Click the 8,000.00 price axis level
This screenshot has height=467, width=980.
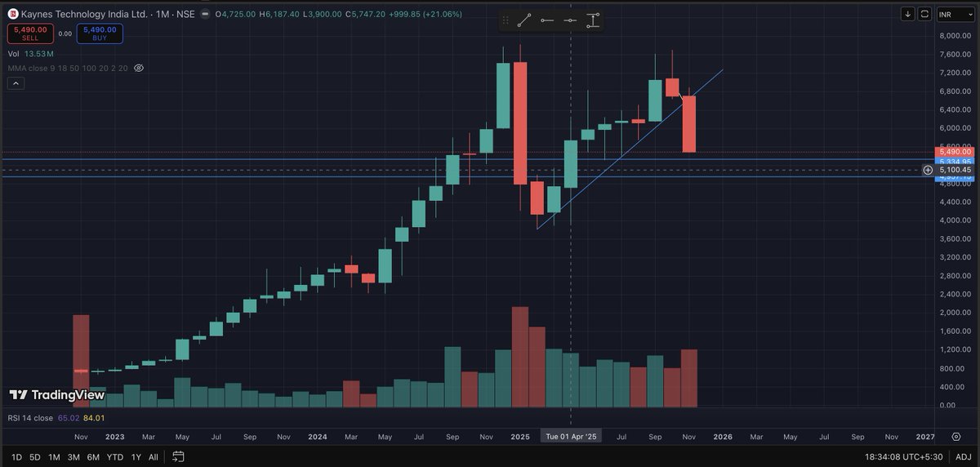(x=954, y=36)
